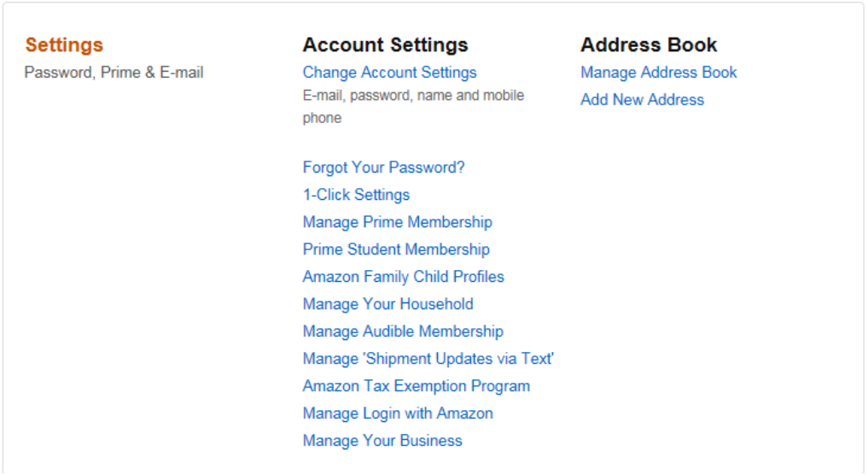
Task: Open Prime Student Membership link
Action: point(396,249)
